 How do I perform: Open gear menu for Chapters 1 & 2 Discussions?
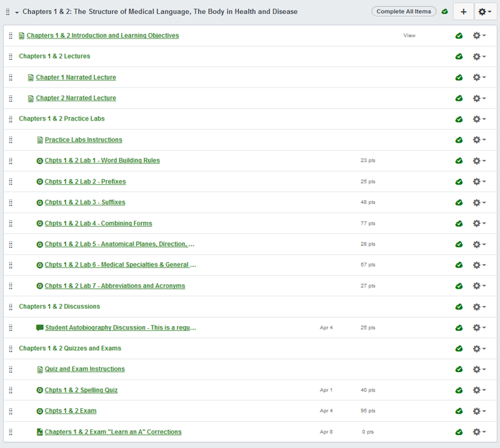[479, 307]
